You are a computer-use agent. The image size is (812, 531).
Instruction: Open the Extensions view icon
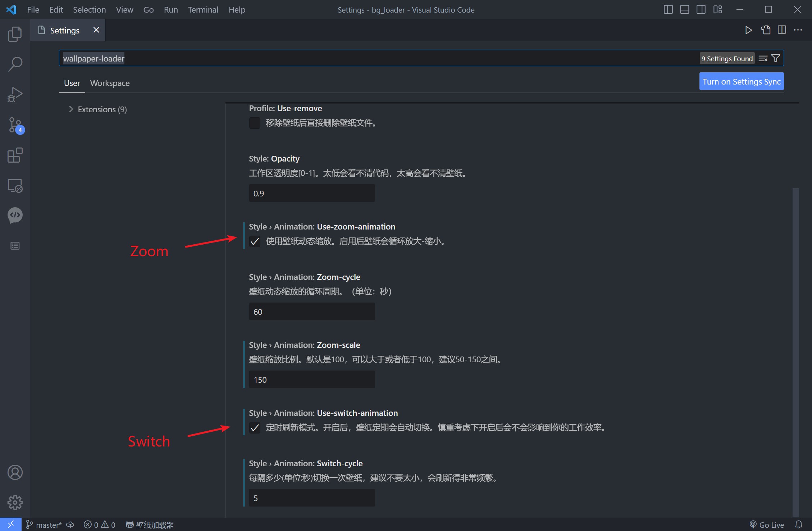point(15,155)
